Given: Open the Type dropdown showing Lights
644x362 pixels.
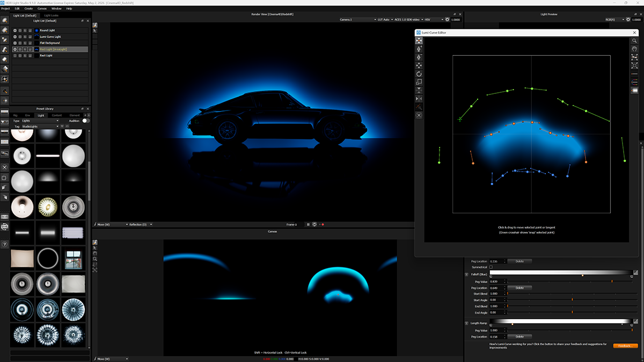Looking at the screenshot, I should [x=40, y=121].
